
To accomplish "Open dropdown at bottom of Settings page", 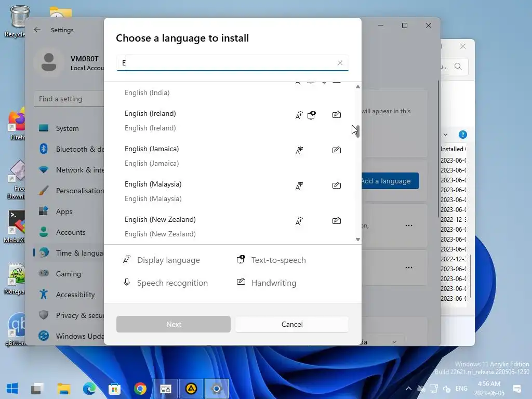I will (x=394, y=342).
